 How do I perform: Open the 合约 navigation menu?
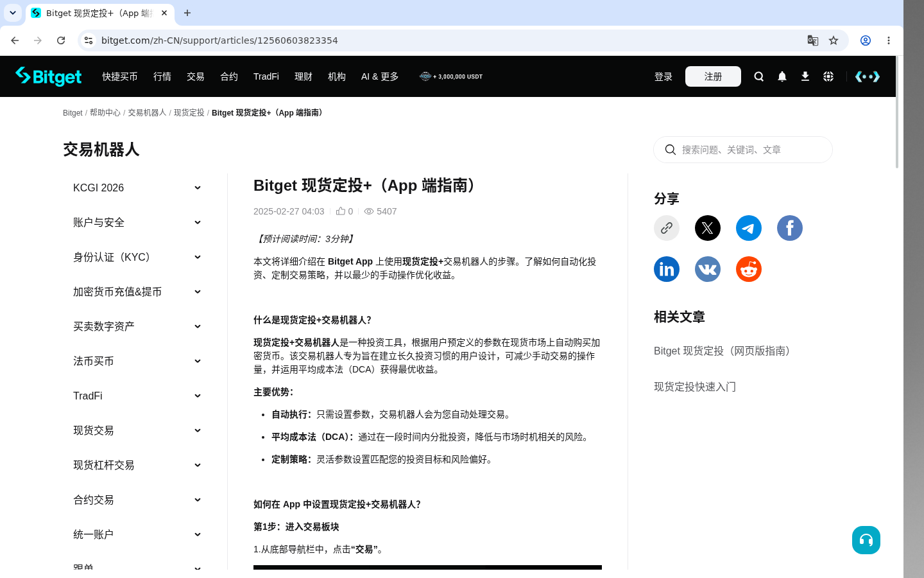tap(228, 76)
